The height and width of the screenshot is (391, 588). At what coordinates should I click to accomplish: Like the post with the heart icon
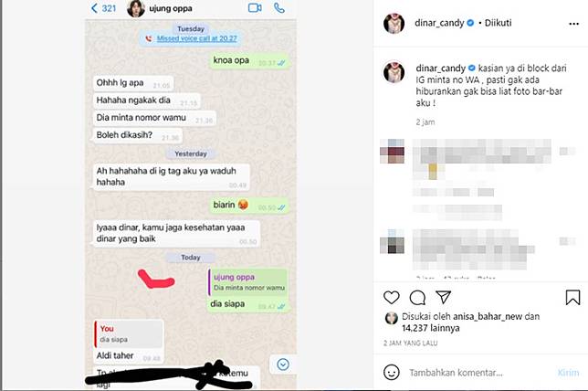pos(392,298)
